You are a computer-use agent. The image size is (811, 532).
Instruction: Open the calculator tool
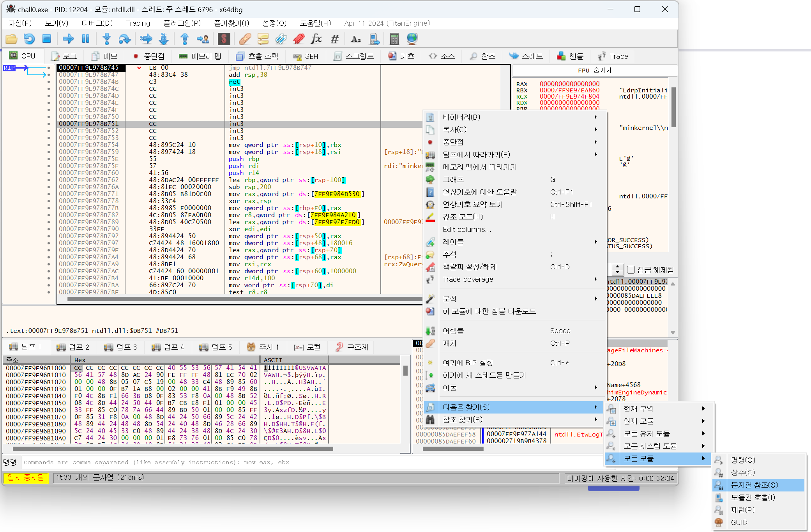[x=394, y=39]
